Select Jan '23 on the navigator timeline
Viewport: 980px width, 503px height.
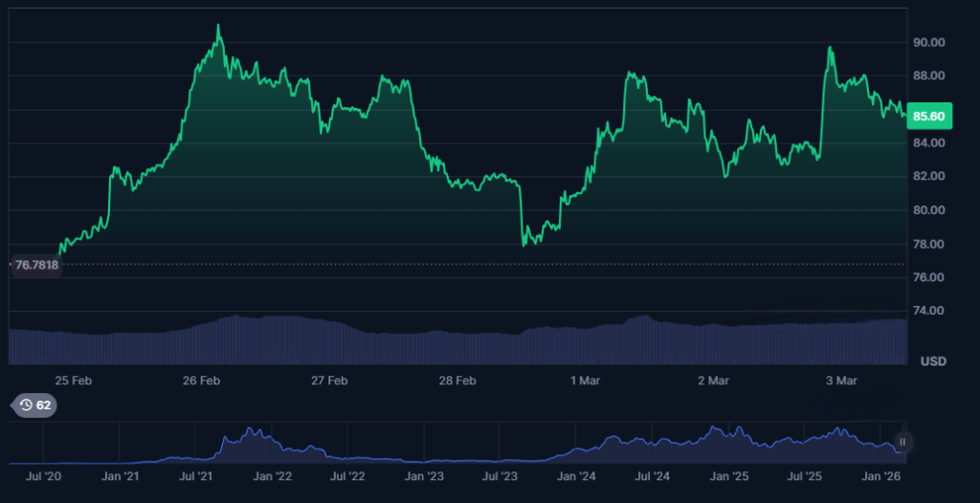point(424,477)
